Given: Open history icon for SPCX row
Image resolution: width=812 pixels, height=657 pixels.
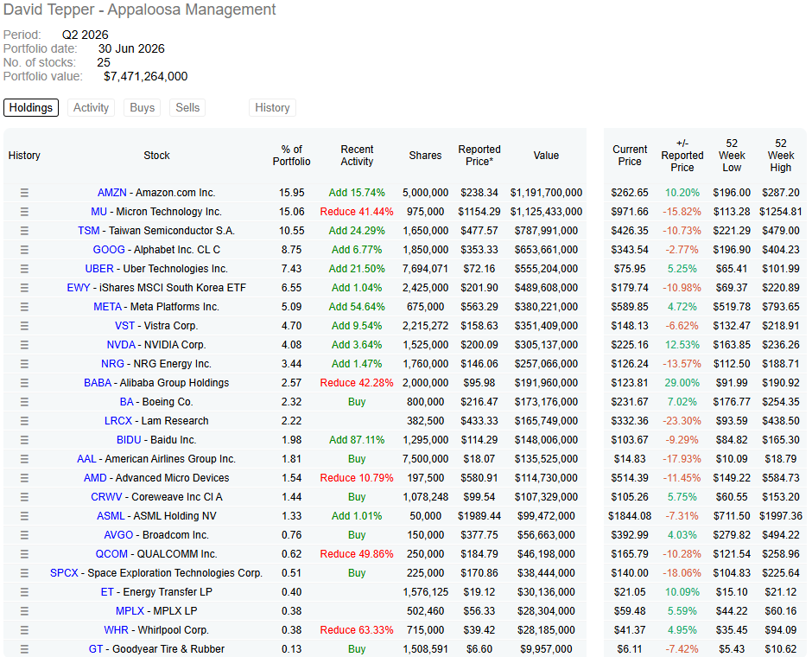Looking at the screenshot, I should click(x=24, y=573).
